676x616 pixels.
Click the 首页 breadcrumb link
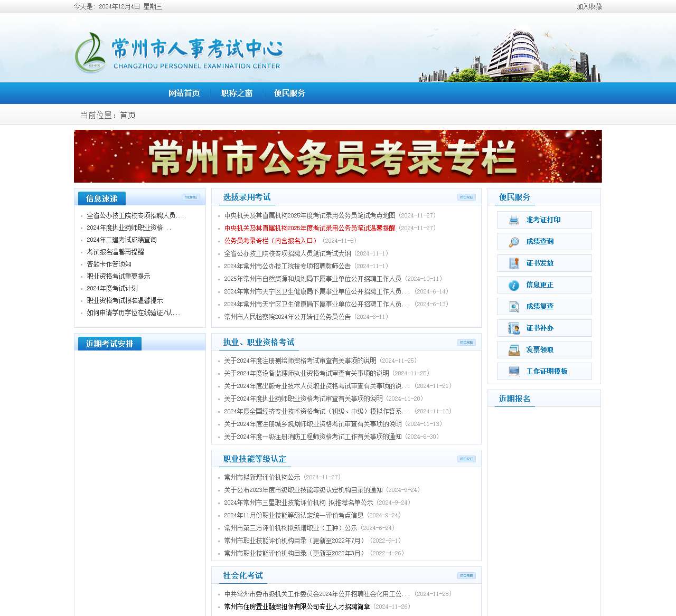pos(128,115)
